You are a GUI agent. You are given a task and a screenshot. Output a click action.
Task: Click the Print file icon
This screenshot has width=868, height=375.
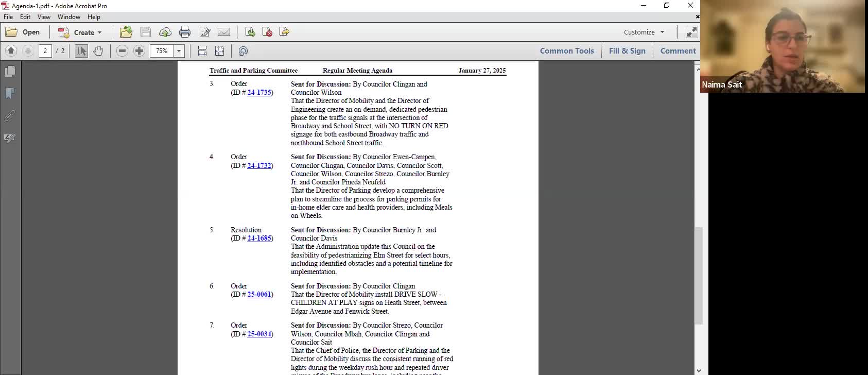click(185, 32)
